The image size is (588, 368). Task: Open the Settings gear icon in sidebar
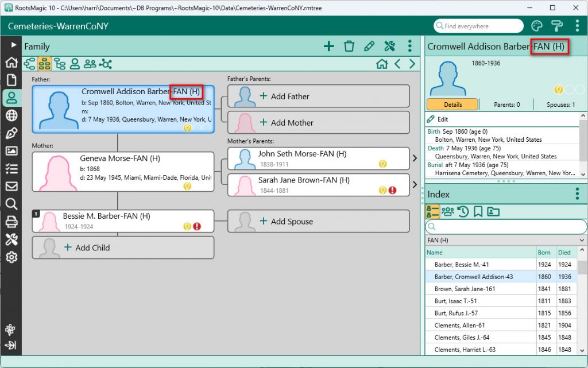[11, 257]
